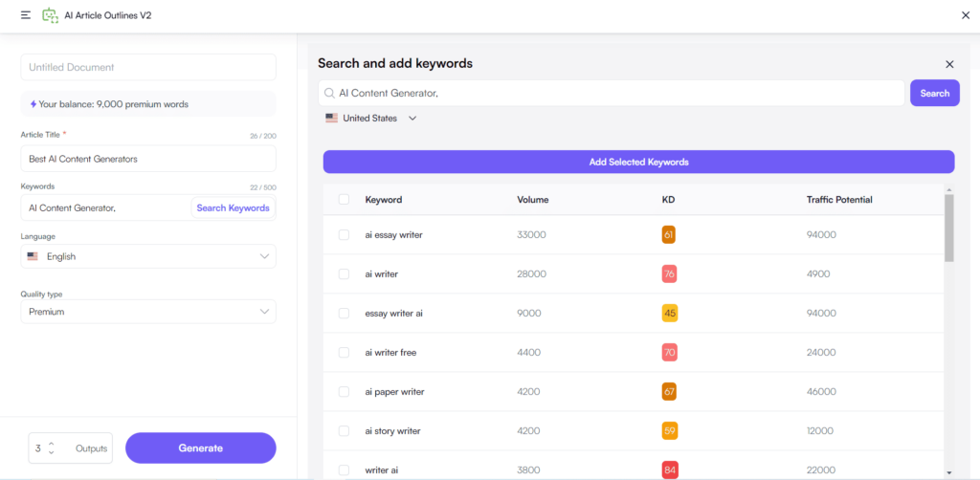Toggle the select-all keywords checkbox
This screenshot has width=980, height=480.
(x=344, y=200)
